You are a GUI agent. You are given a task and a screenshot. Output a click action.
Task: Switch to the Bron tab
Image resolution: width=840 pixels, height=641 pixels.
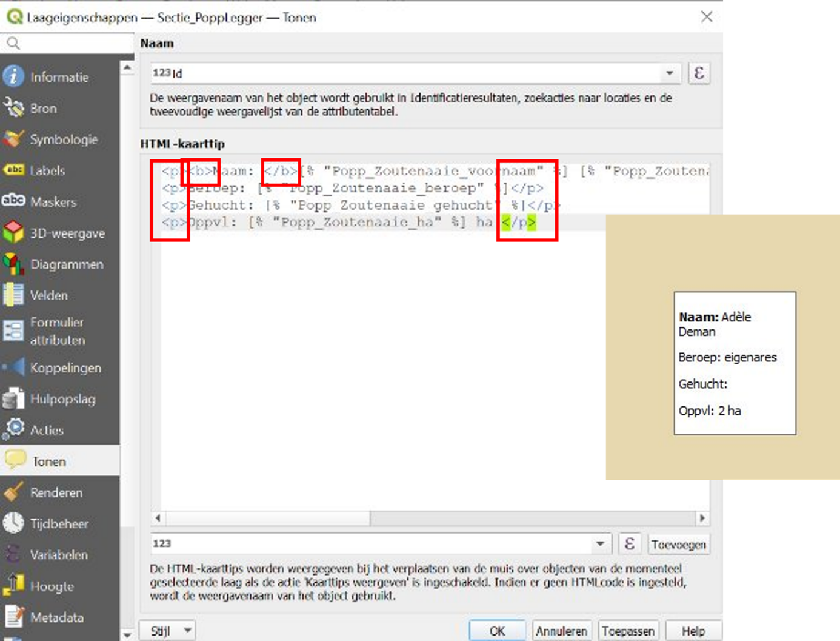13,108
